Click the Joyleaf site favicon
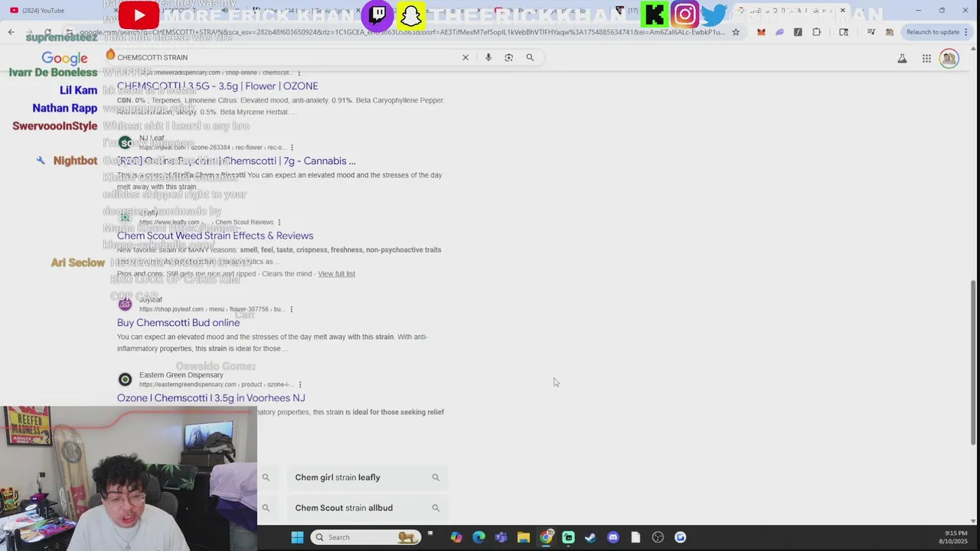The width and height of the screenshot is (980, 551). [x=125, y=304]
